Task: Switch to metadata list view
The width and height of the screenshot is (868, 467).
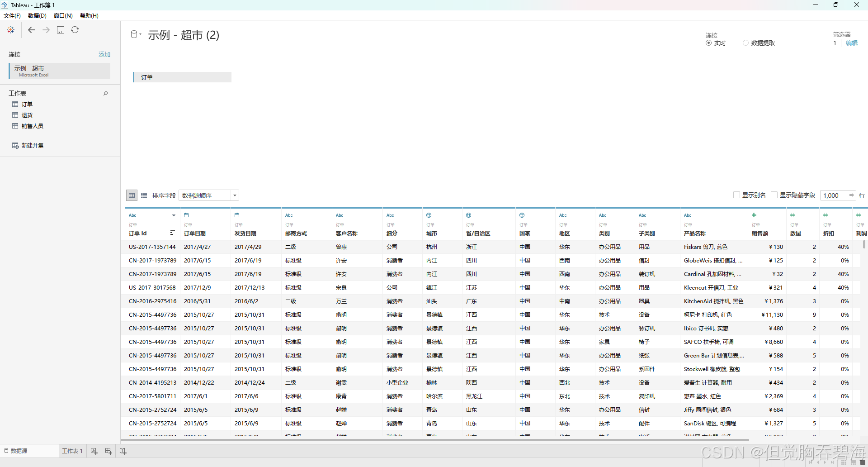Action: (x=144, y=195)
